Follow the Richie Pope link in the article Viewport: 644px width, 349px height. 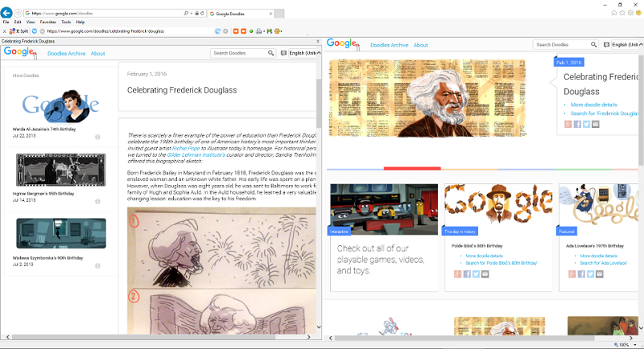point(186,149)
